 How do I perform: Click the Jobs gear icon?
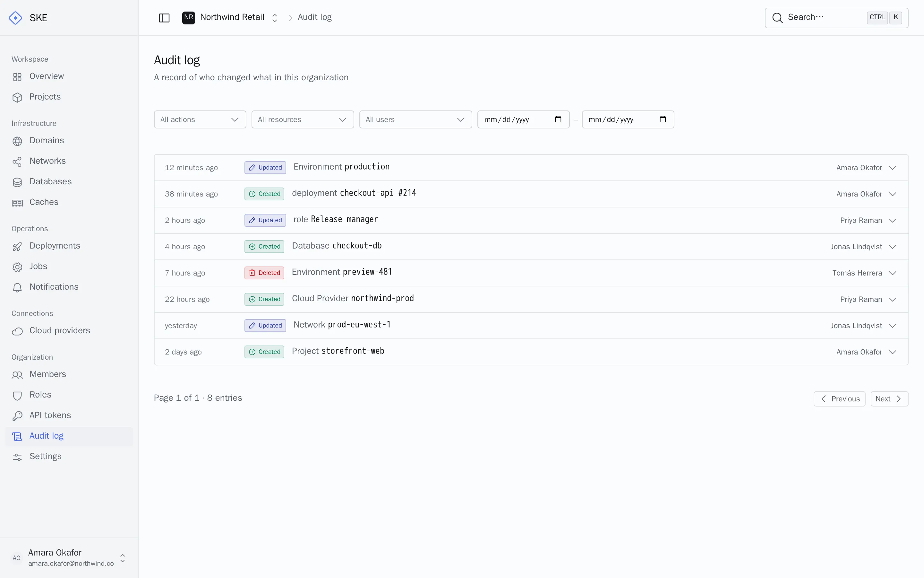pyautogui.click(x=17, y=267)
